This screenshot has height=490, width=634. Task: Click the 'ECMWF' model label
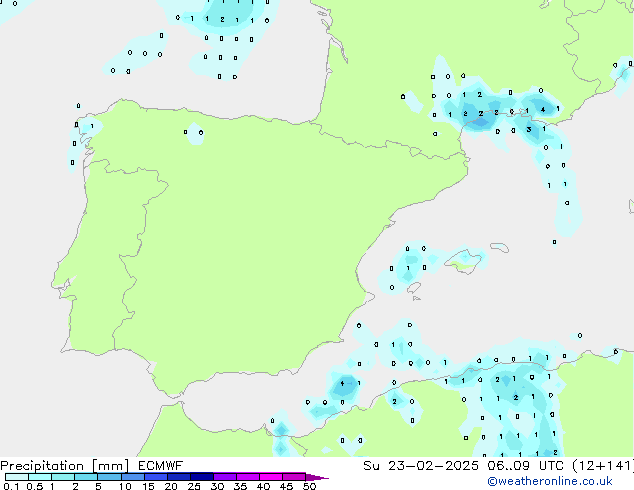160,466
